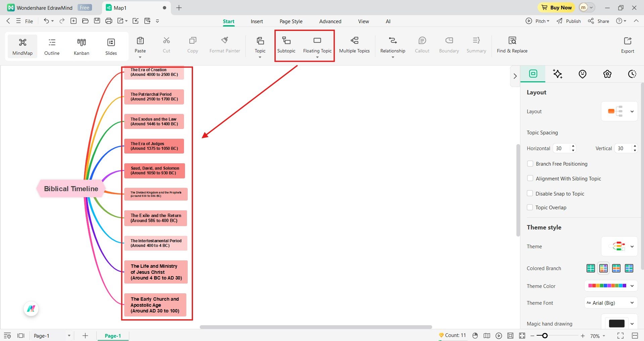Open Find & Replace

[x=512, y=45]
